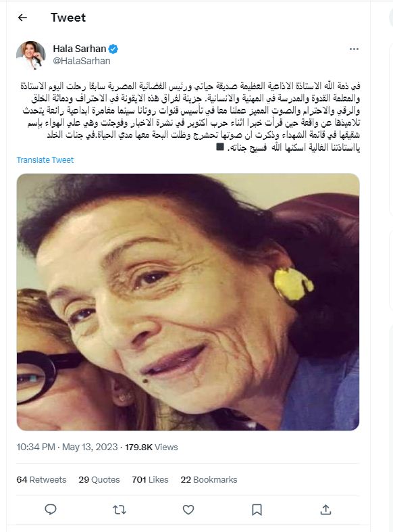This screenshot has width=393, height=532.
Task: Open Hala Sarhan's profile avatar
Action: [x=31, y=55]
